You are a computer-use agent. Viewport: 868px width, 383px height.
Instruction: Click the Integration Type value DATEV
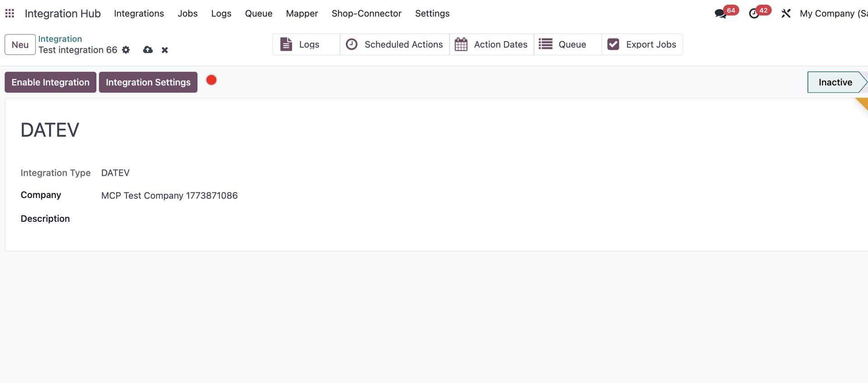115,173
